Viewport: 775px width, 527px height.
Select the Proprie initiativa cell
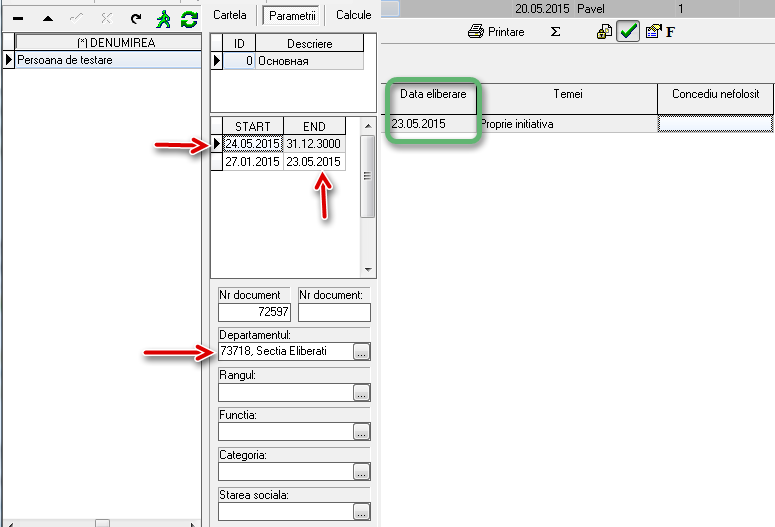(x=567, y=124)
